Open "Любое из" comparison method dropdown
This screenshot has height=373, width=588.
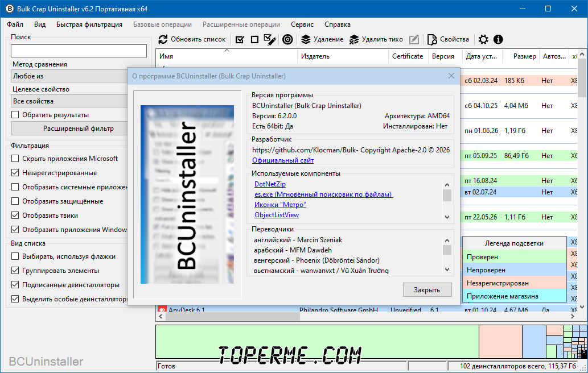tap(69, 76)
